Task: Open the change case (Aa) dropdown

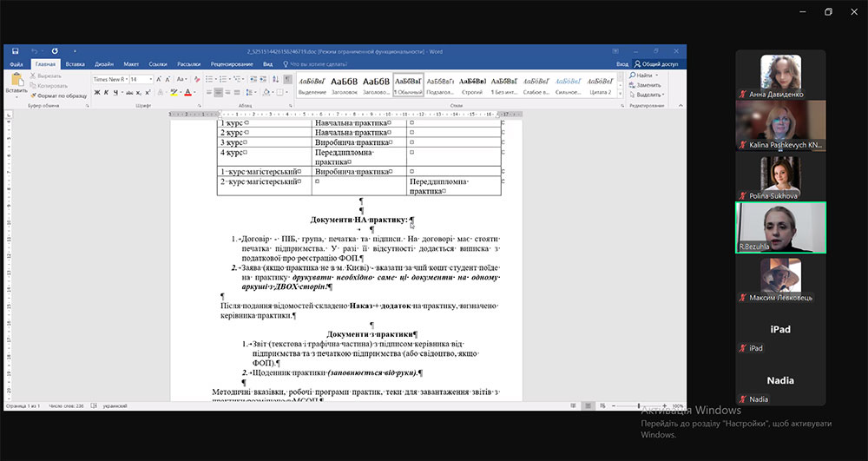Action: point(181,79)
